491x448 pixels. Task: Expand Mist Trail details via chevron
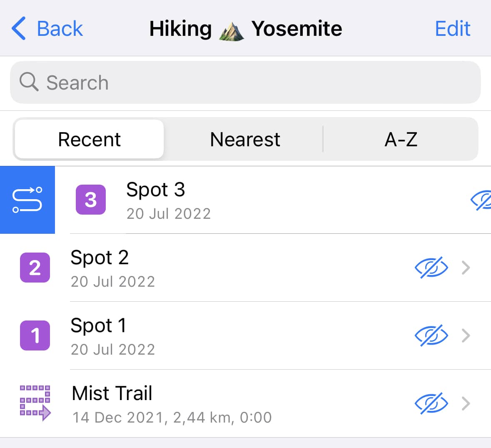pos(466,403)
